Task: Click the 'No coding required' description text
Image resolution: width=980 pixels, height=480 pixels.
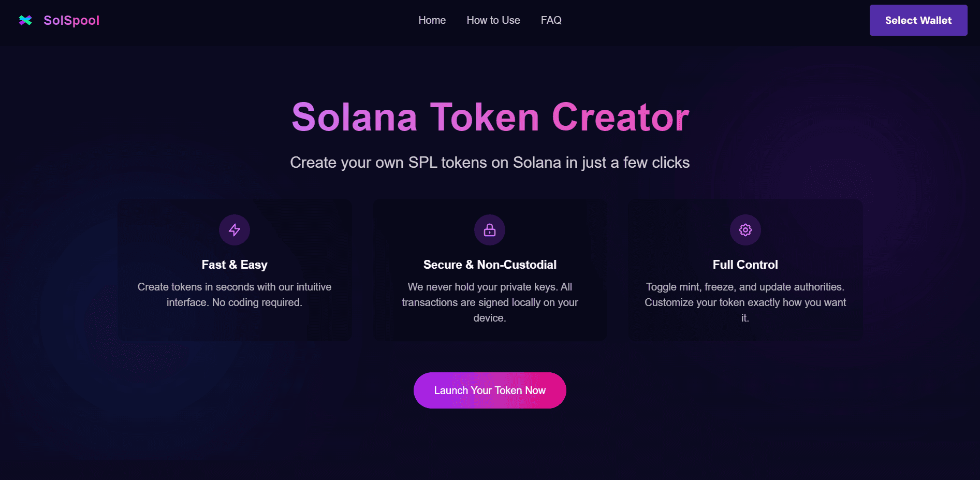Action: coord(235,295)
